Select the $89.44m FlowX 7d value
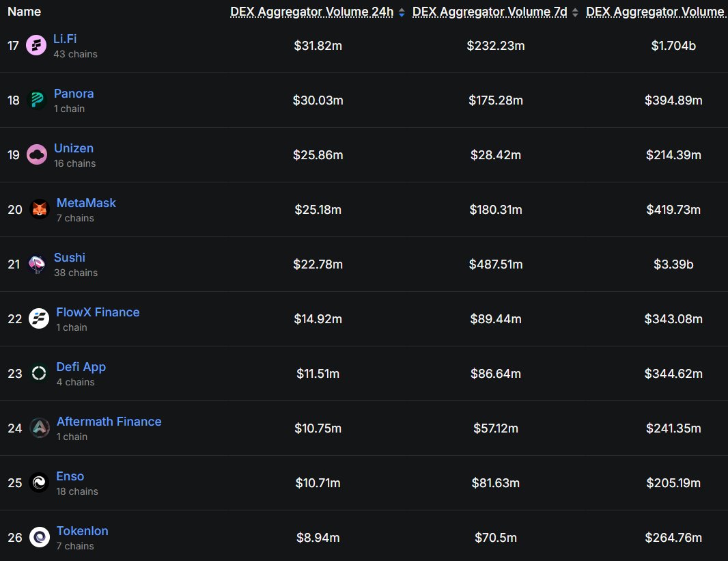The height and width of the screenshot is (561, 728). tap(496, 318)
